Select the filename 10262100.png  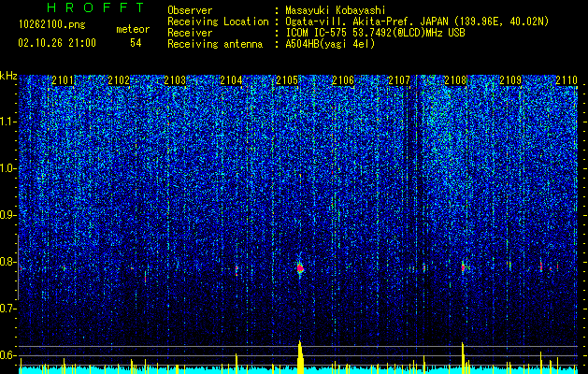point(52,25)
